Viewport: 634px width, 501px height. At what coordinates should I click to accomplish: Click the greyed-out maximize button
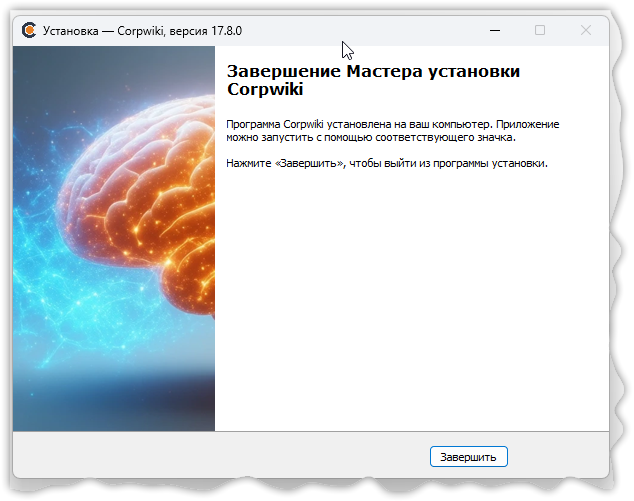pos(540,30)
